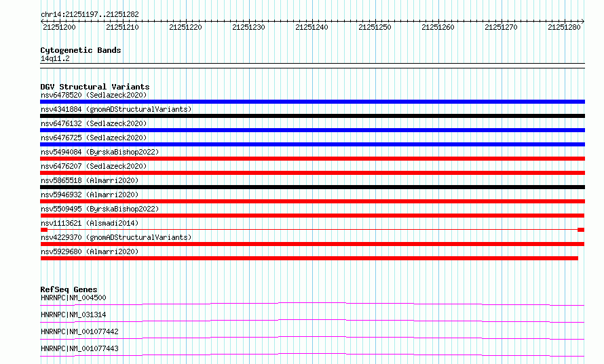
Task: Click the red bar for nsv6476207
Action: click(312, 173)
